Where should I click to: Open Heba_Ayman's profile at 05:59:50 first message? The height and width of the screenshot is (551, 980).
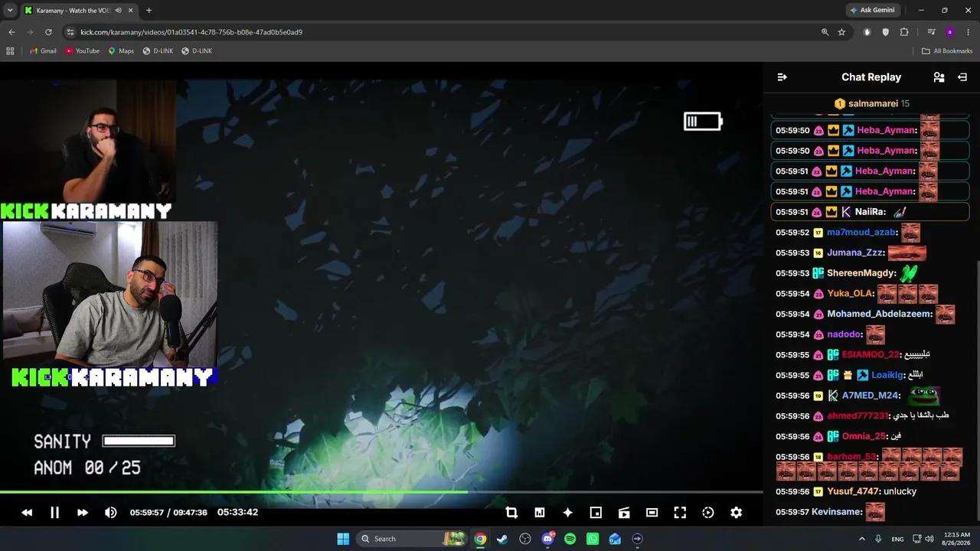(x=887, y=130)
